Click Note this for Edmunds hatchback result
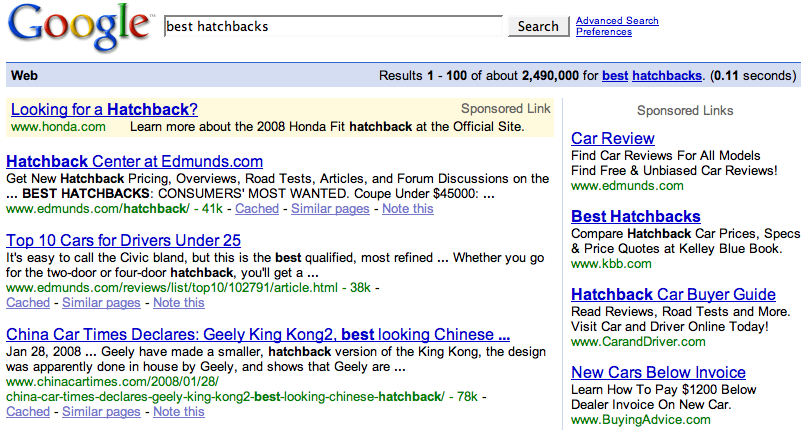The height and width of the screenshot is (430, 803). tap(408, 209)
